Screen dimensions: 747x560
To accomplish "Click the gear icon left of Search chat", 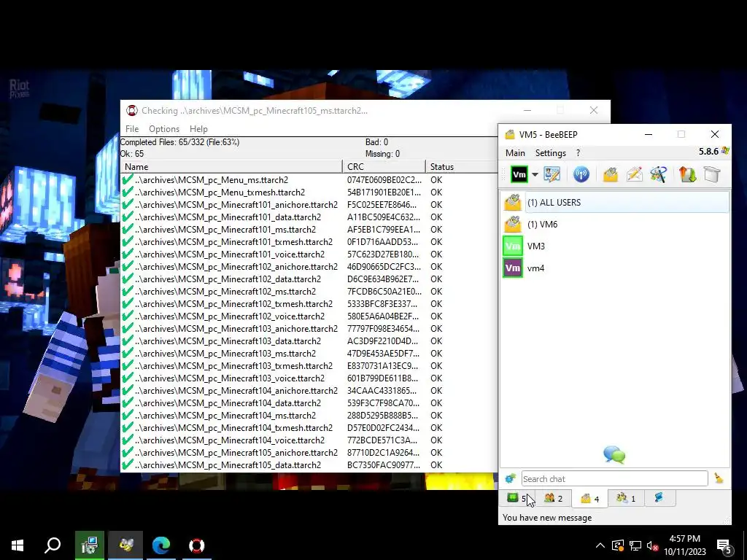I will click(510, 478).
